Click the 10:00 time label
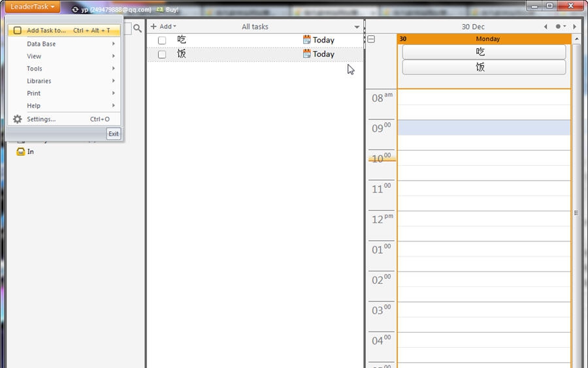Viewport: 588px width, 368px height. tap(382, 159)
